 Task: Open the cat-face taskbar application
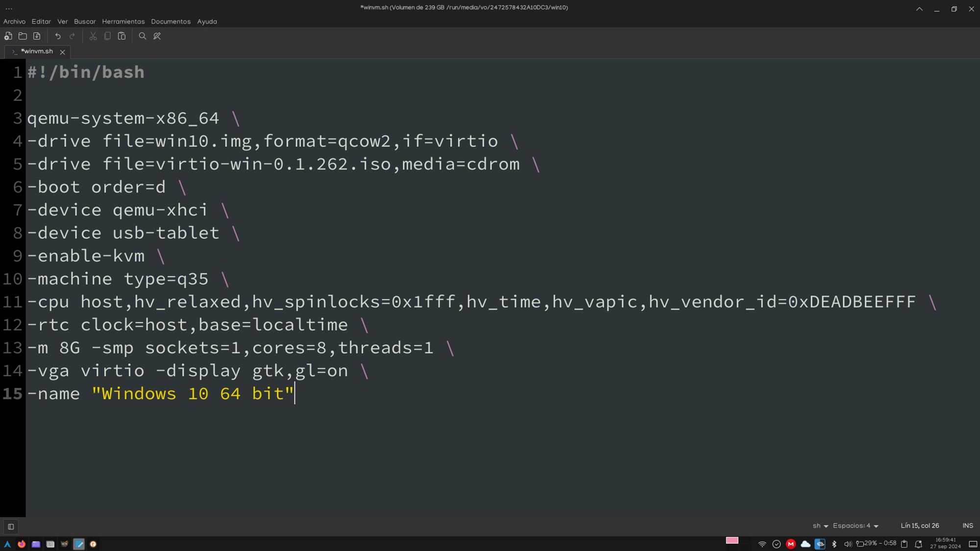pos(64,544)
